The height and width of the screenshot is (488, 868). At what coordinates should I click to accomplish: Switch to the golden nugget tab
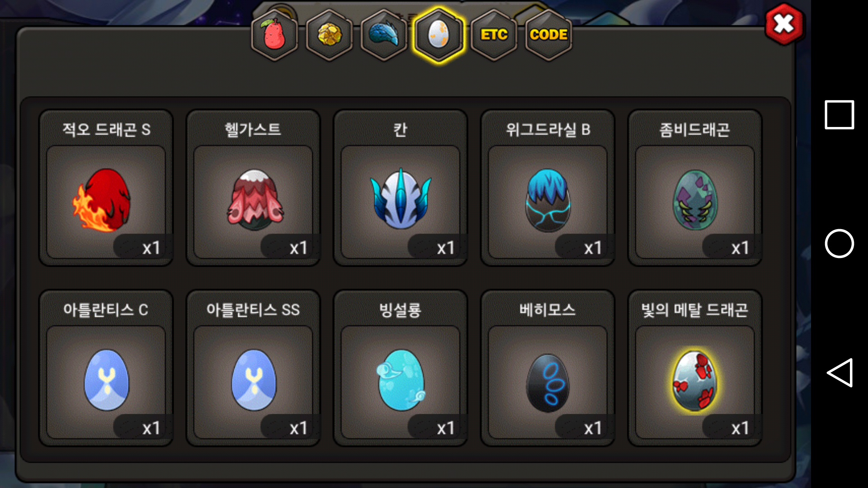click(x=330, y=35)
